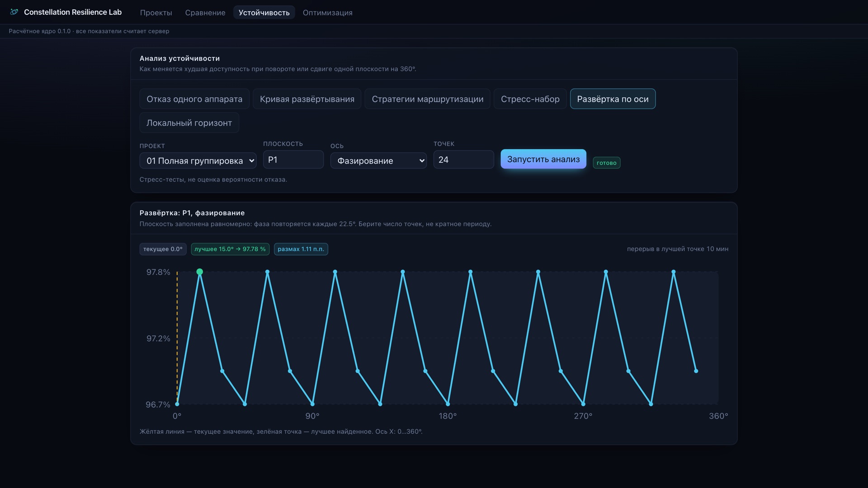Click the Развёртка: P1, фазирование heading
The image size is (868, 488).
point(192,213)
